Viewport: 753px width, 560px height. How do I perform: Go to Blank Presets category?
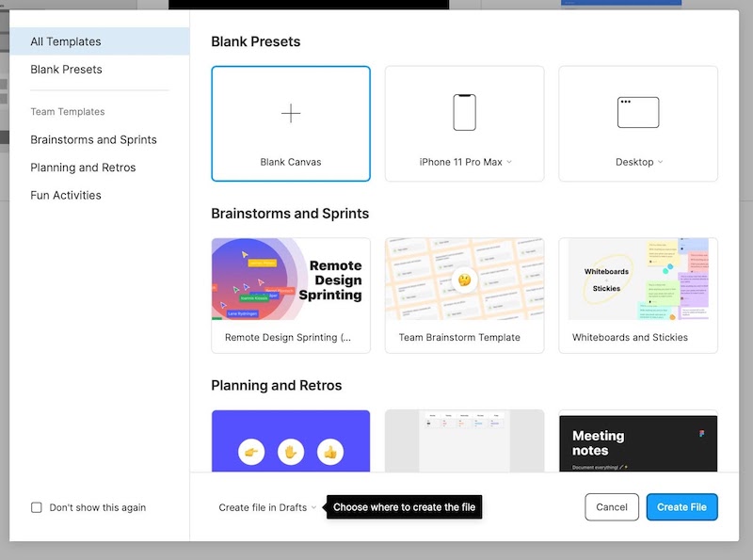pyautogui.click(x=66, y=70)
